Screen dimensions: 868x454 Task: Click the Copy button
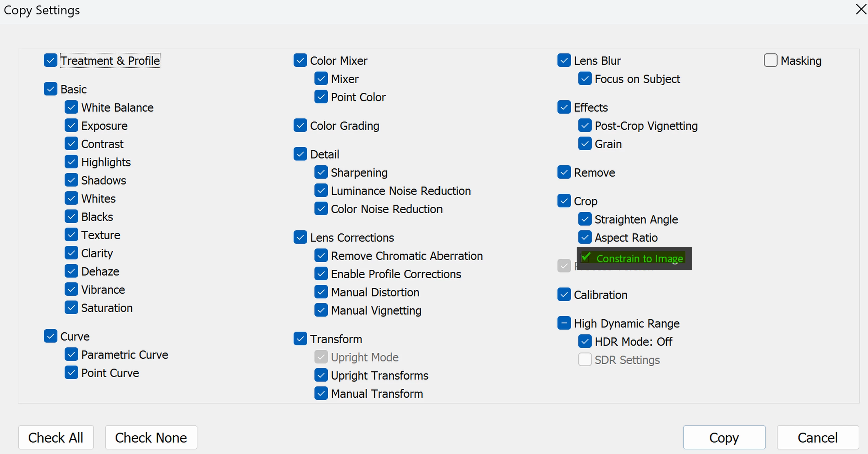(724, 438)
